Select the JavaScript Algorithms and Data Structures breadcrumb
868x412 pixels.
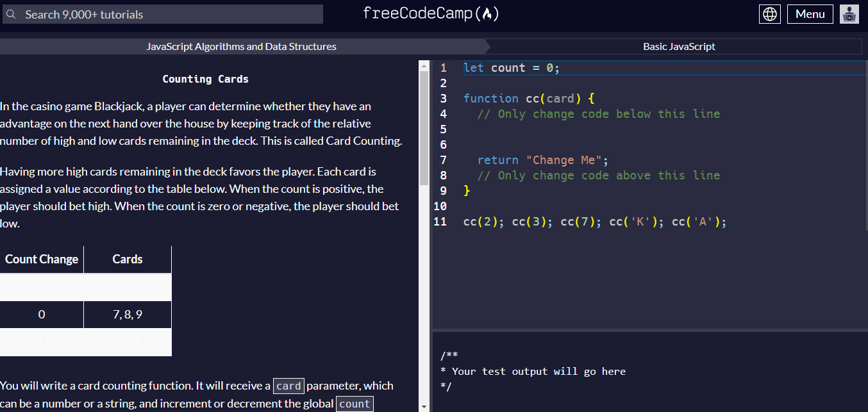pos(241,46)
